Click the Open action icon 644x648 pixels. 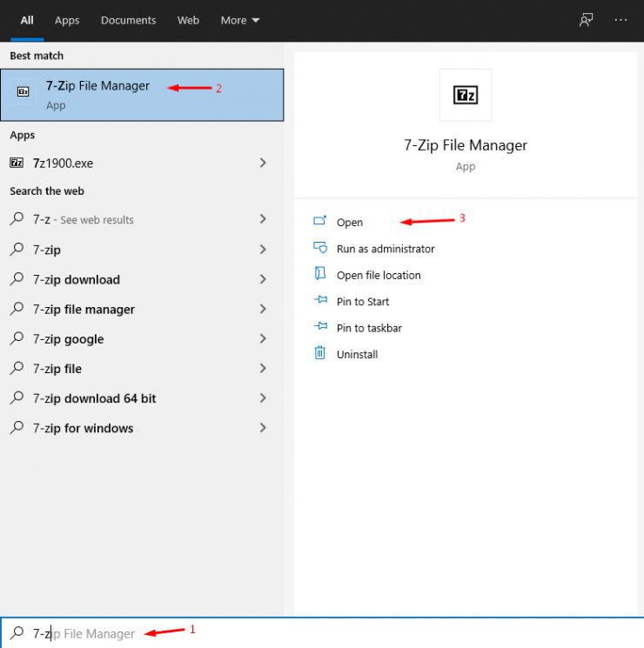(319, 220)
